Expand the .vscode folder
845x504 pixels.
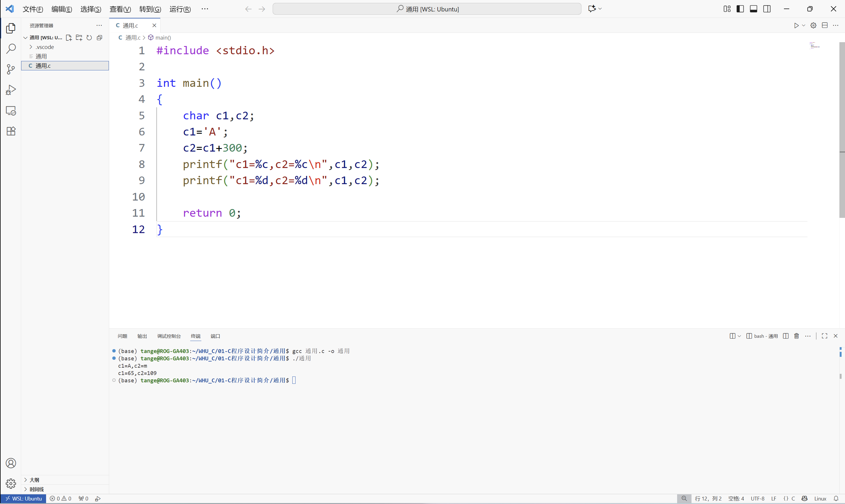(45, 47)
